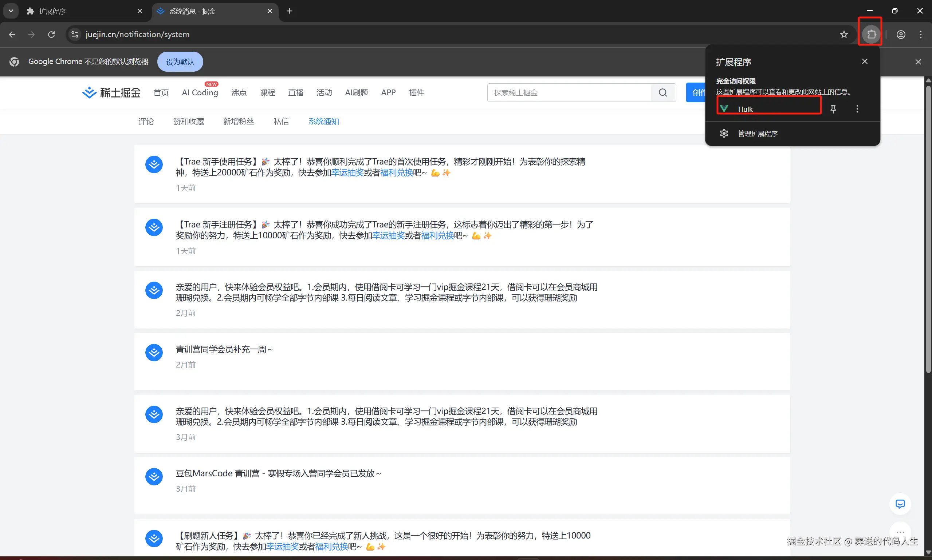The height and width of the screenshot is (560, 932).
Task: Open the feedback chat floating icon
Action: pos(900,504)
